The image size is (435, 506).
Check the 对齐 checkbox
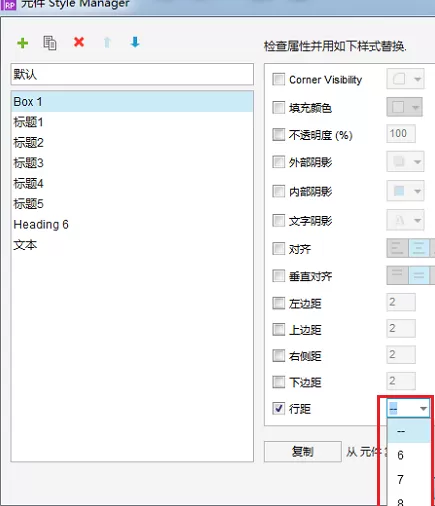[x=278, y=248]
